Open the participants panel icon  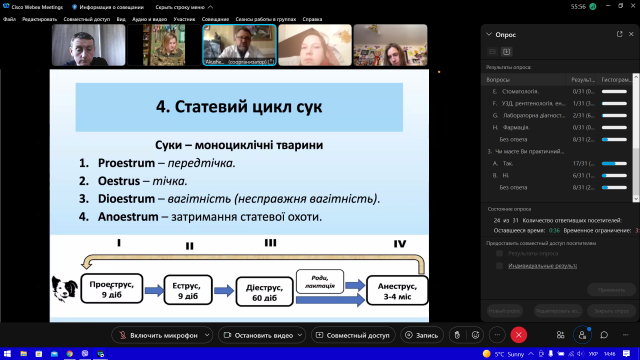(582, 335)
